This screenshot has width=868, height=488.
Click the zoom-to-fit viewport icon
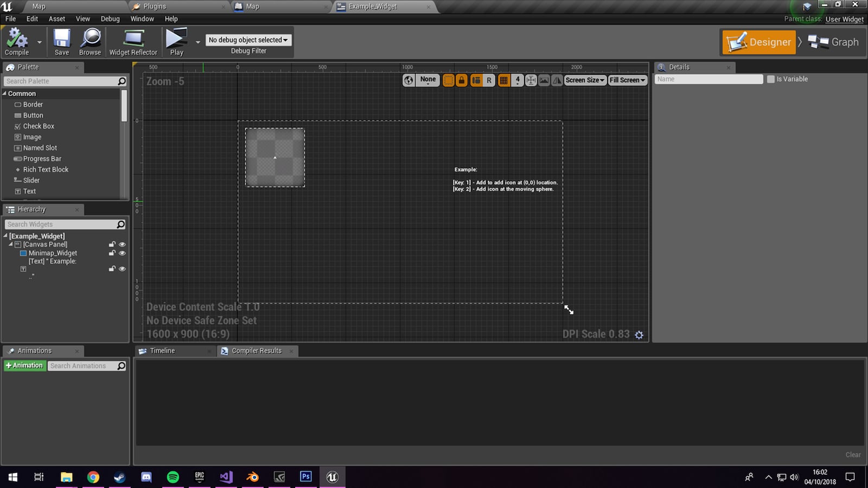tap(531, 80)
